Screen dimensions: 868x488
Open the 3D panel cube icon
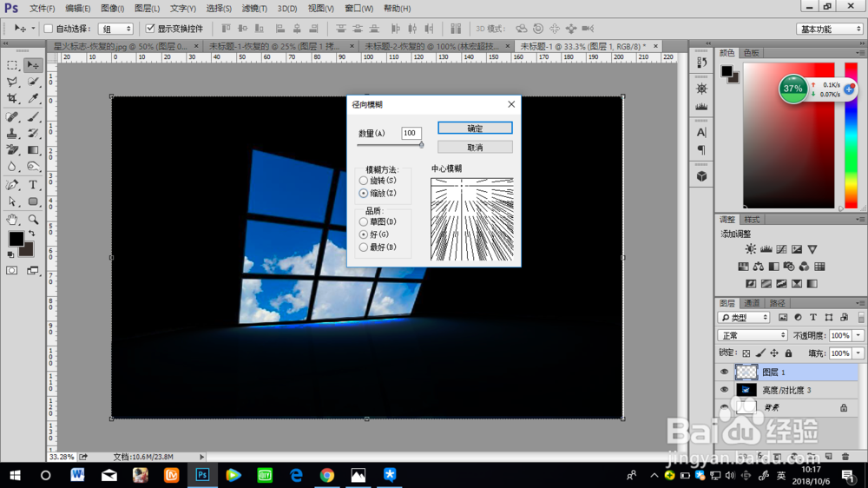pyautogui.click(x=701, y=176)
